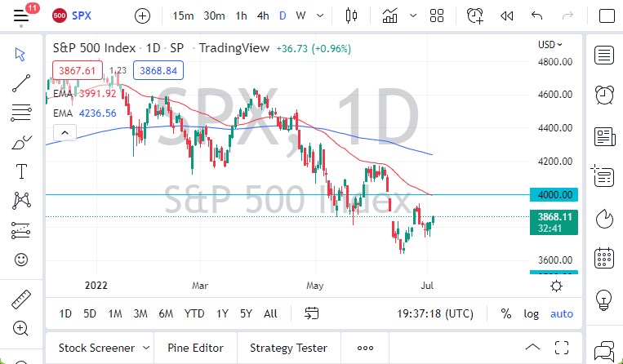This screenshot has width=623, height=364.
Task: Select the trend line drawing tool
Action: click(x=21, y=84)
